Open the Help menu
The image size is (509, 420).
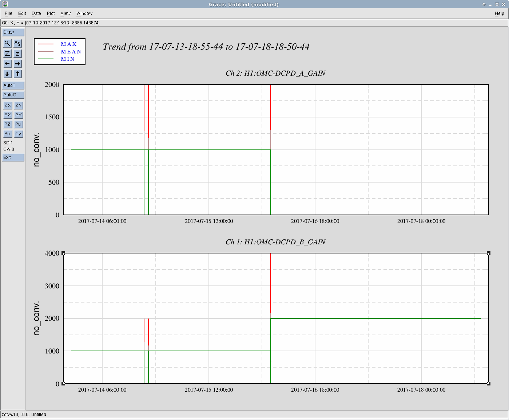click(x=499, y=13)
